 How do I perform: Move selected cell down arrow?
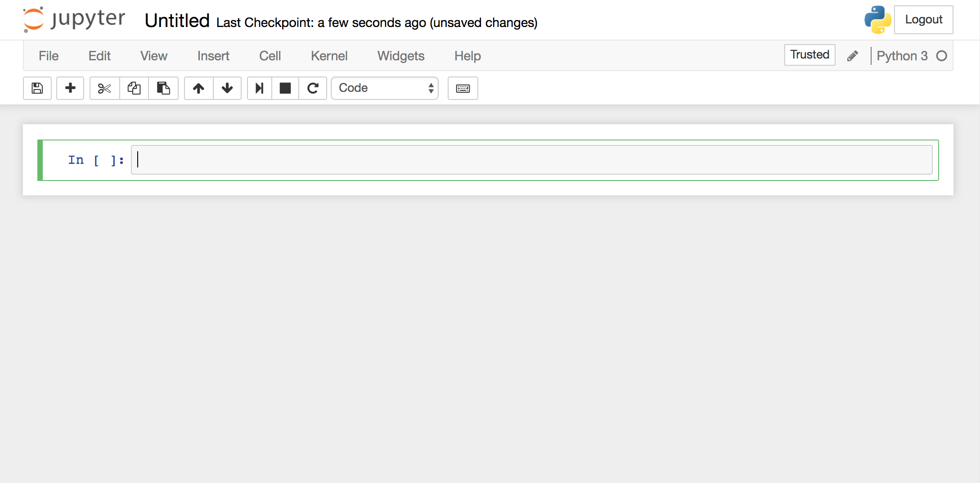pos(227,88)
